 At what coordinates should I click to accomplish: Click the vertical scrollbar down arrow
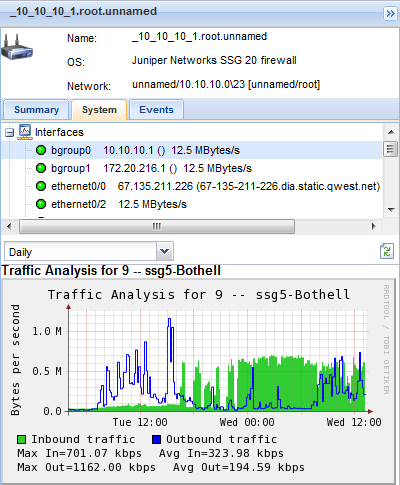391,210
